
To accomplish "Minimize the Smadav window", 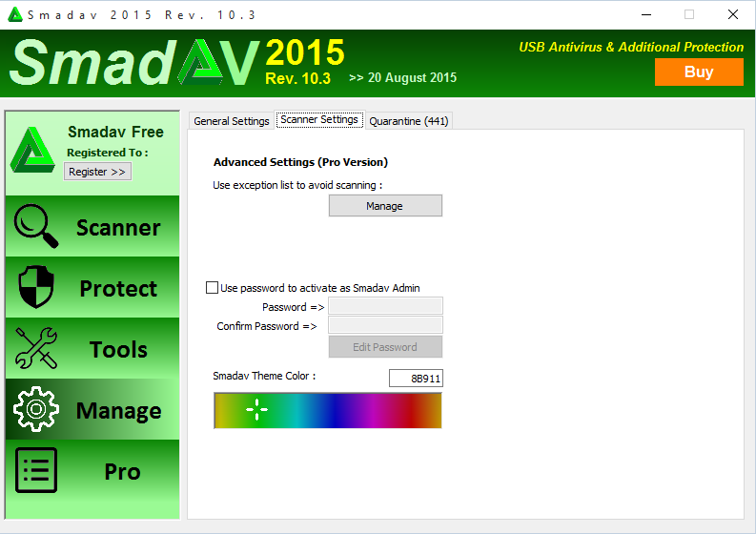I will coord(646,14).
